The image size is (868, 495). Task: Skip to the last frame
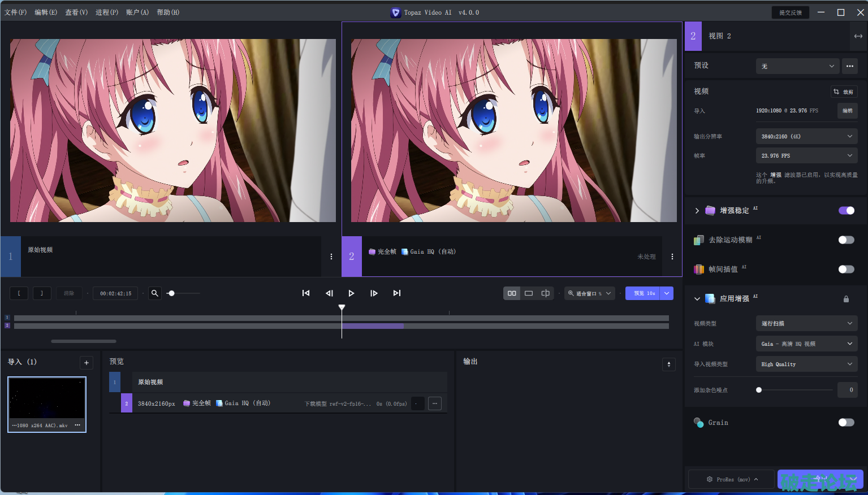click(397, 293)
